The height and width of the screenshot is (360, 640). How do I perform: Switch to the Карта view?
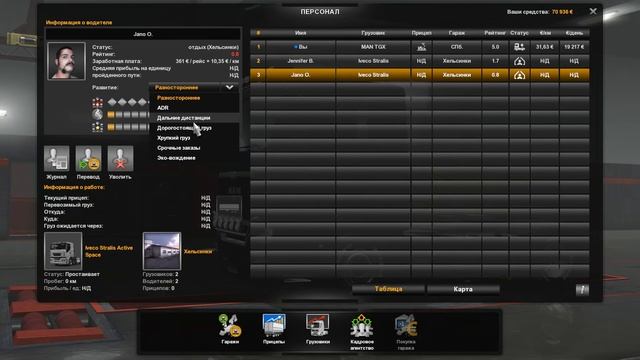coord(463,289)
